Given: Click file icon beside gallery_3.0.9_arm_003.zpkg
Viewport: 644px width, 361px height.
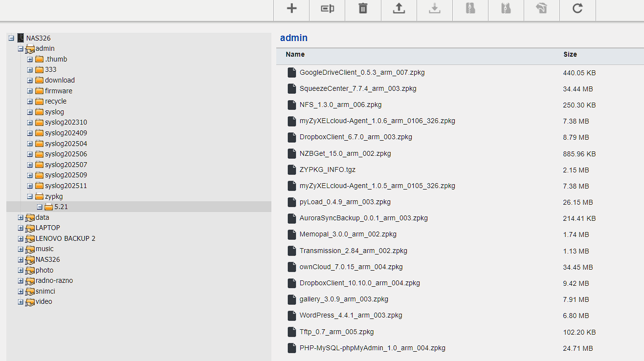Looking at the screenshot, I should pos(292,299).
